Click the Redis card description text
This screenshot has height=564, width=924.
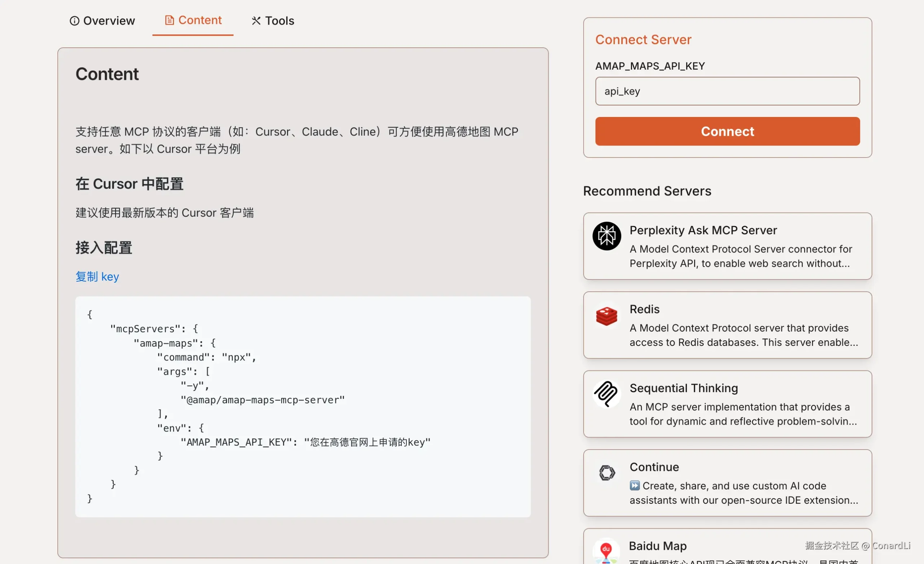point(744,335)
